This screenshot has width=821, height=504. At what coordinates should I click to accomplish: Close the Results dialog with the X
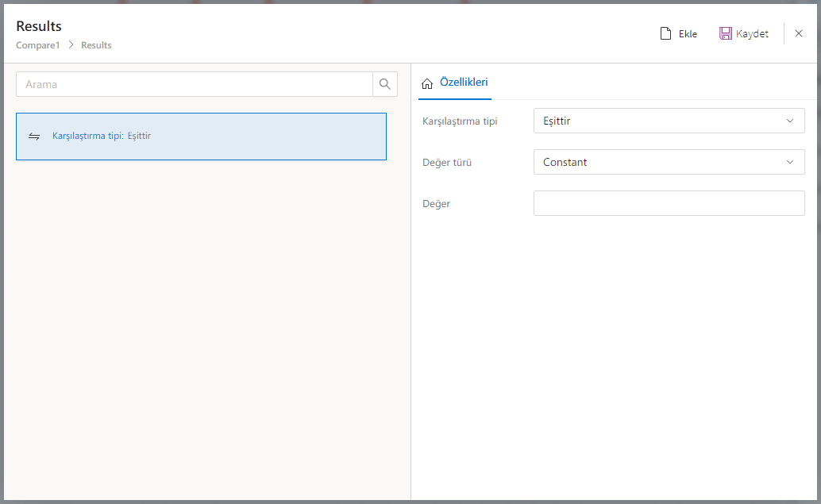[799, 33]
